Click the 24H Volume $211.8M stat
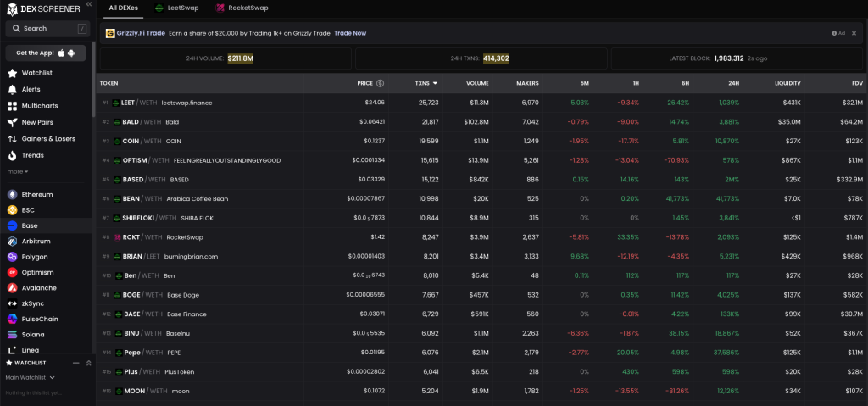 (225, 58)
